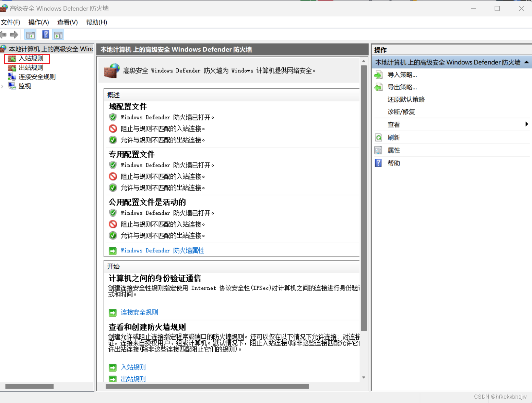The image size is (532, 403).
Task: Select 出站规则 in the tree
Action: 31,68
